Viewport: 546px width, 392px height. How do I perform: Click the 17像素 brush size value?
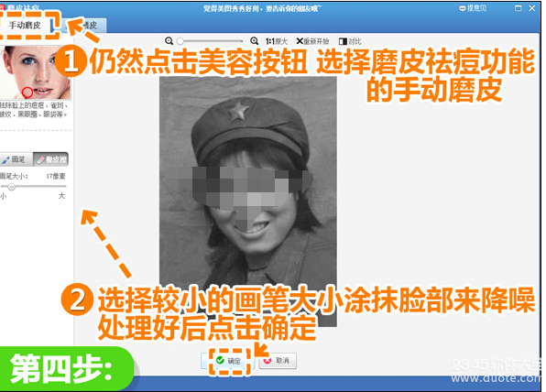click(56, 176)
